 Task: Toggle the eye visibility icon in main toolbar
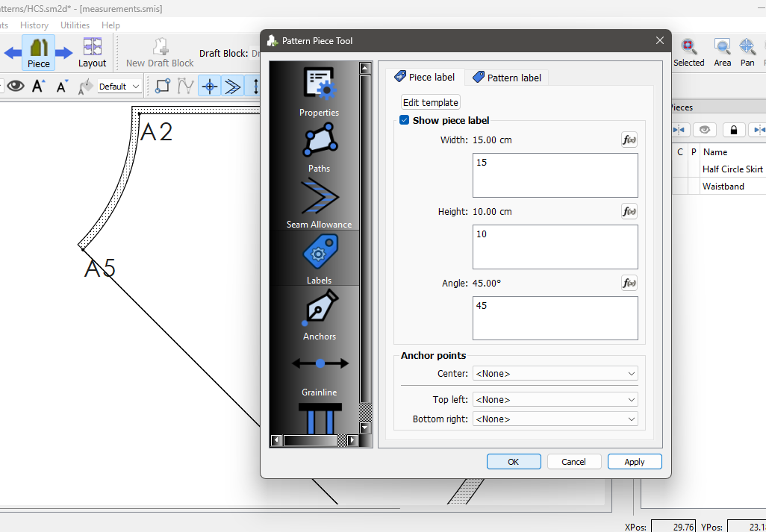16,87
